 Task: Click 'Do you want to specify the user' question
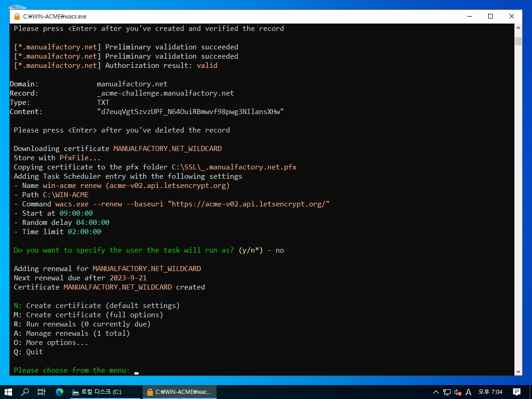coord(124,250)
